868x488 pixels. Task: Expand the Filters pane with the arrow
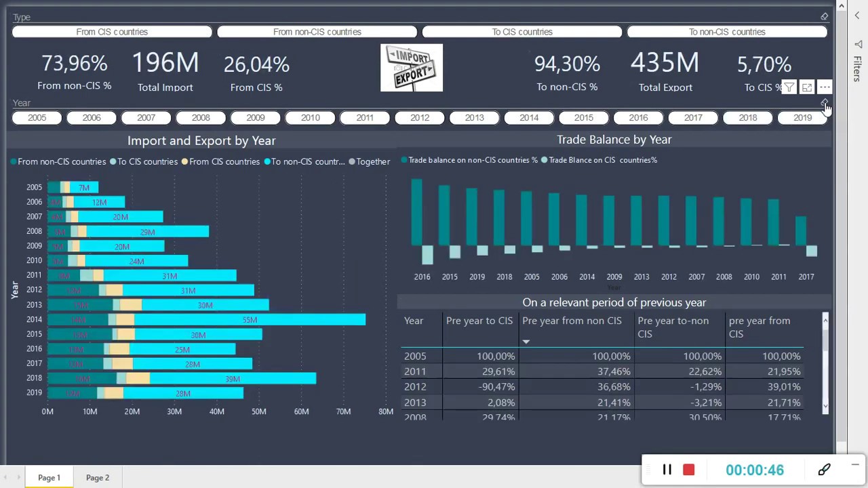857,16
